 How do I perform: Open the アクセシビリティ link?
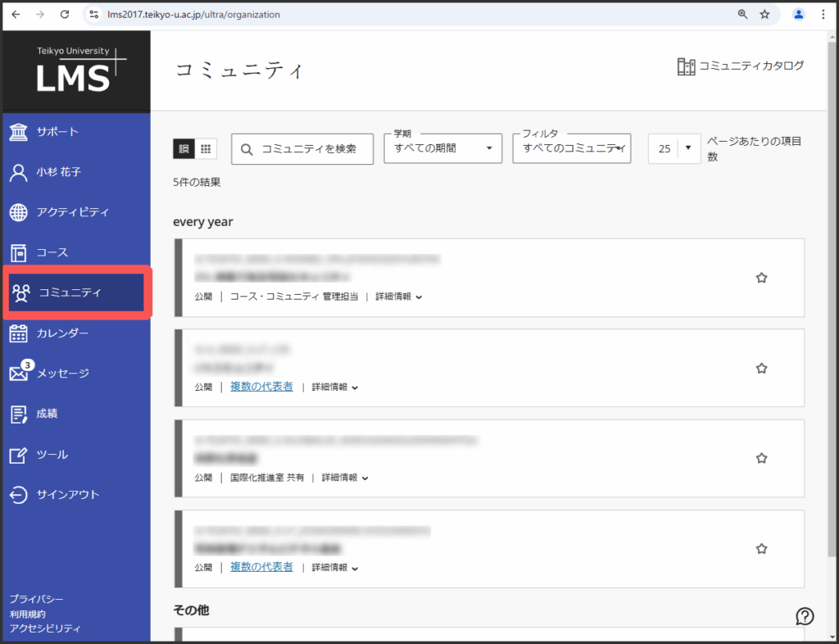[x=45, y=628]
